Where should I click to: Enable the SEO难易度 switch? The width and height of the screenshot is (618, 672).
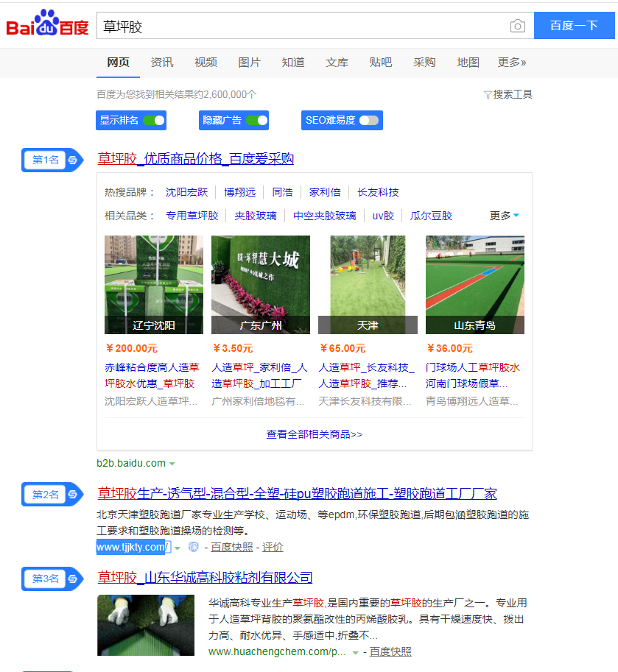point(369,121)
